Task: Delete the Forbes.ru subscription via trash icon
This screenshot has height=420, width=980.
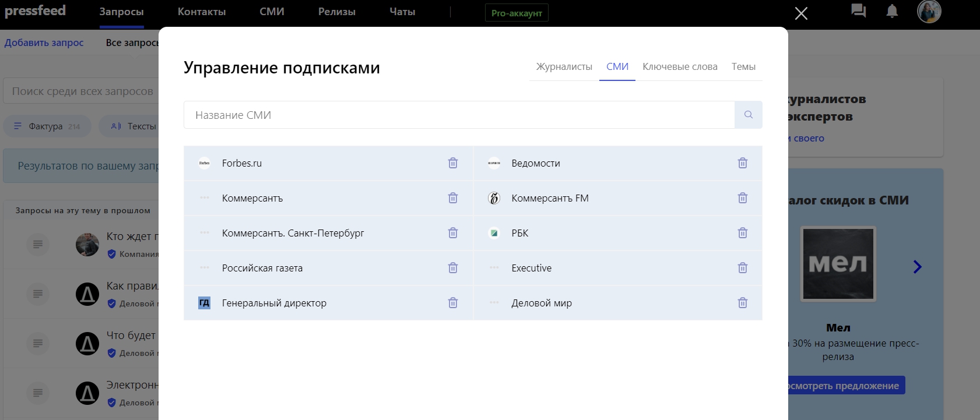Action: click(x=452, y=163)
